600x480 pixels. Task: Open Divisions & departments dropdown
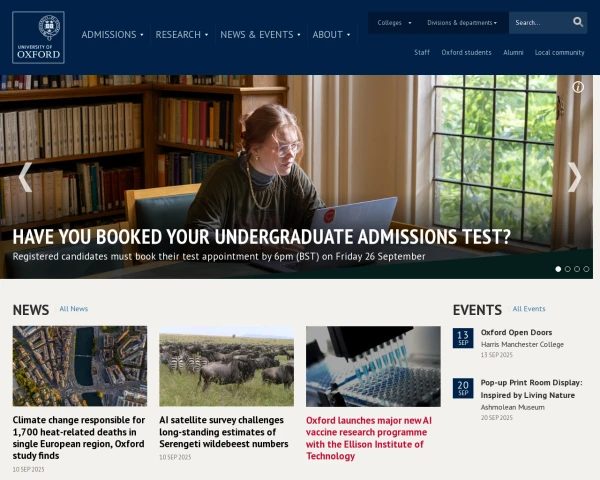[462, 23]
